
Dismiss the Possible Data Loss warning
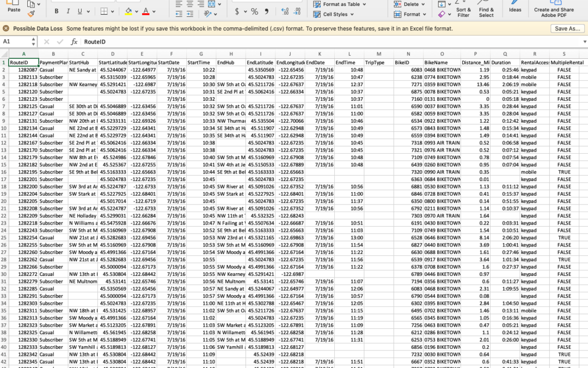(x=6, y=28)
